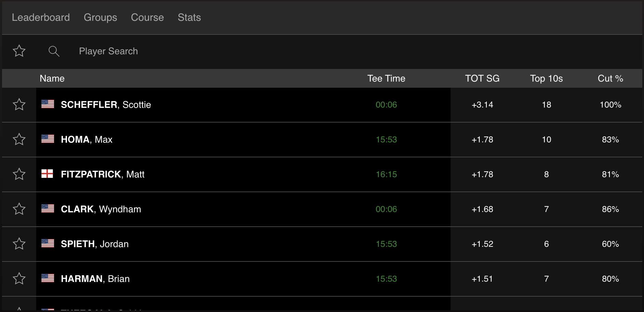Toggle the star beside Wyndham Clark

pos(19,209)
